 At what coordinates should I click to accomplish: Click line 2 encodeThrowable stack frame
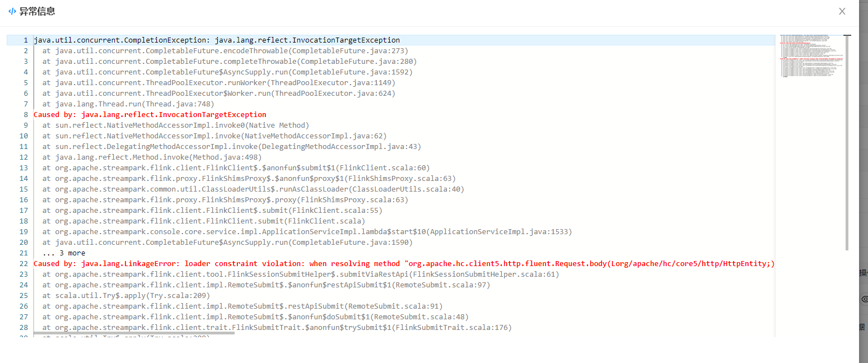[225, 51]
